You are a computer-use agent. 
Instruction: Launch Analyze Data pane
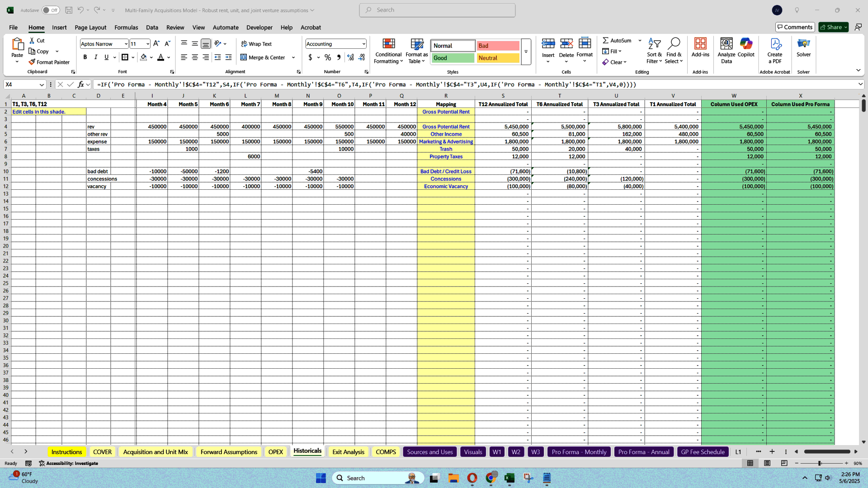726,51
